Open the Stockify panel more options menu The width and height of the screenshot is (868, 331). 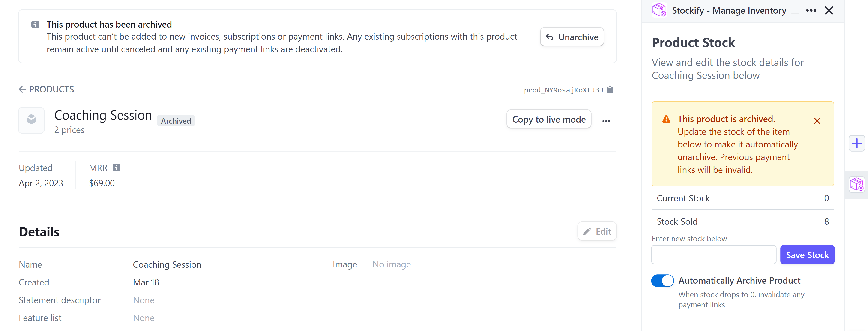coord(811,10)
